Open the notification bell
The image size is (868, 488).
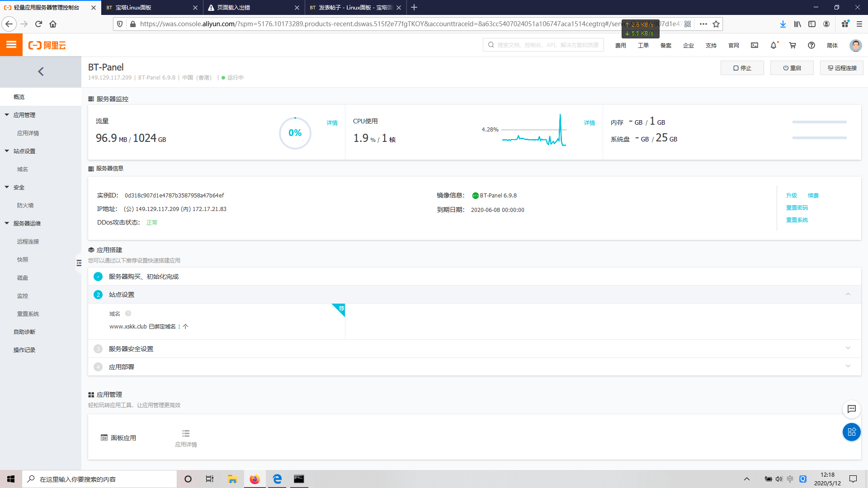(774, 45)
